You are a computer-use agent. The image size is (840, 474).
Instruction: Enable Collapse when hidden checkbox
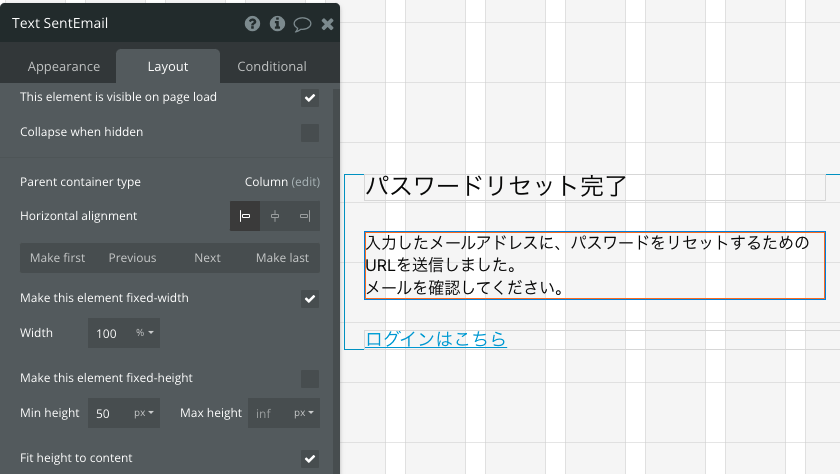point(310,133)
